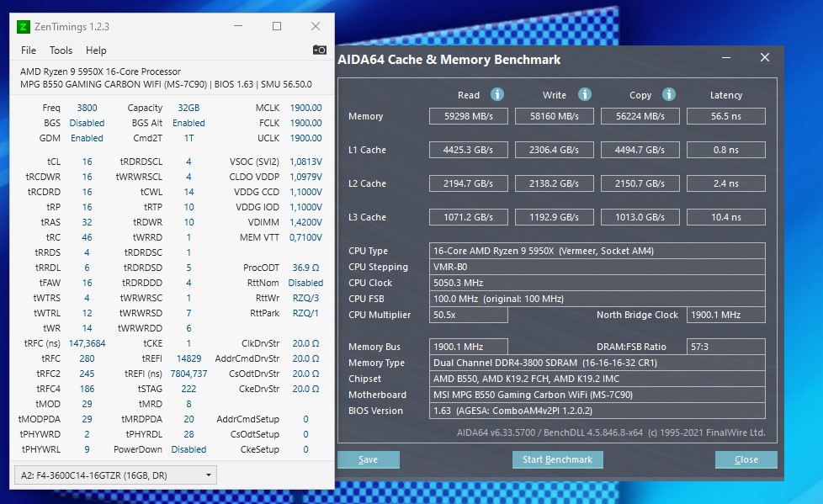Minimize the ZenTimings window

point(238,26)
